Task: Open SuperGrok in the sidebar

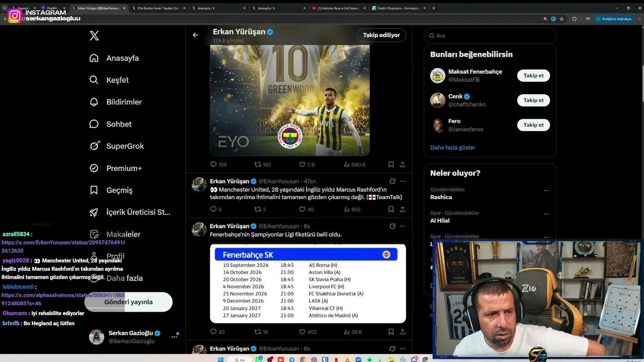Action: click(x=117, y=146)
